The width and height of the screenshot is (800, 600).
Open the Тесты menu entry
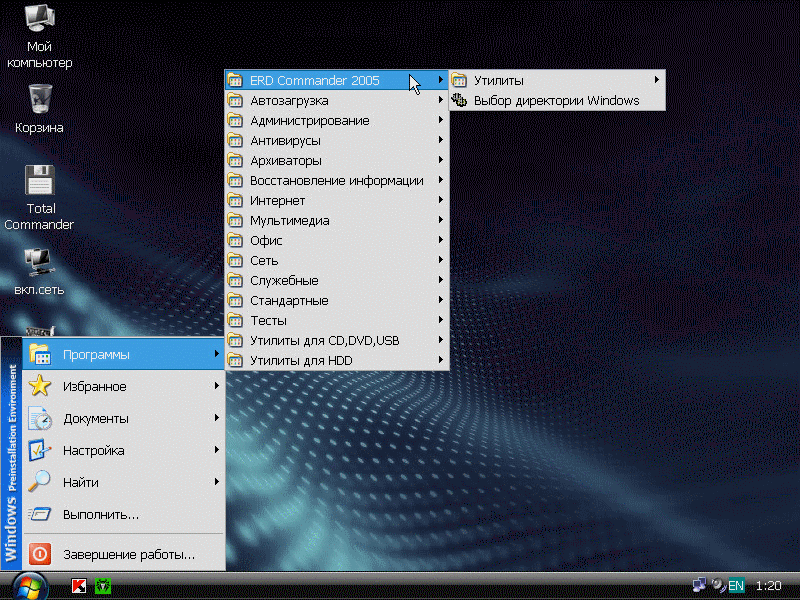coord(337,320)
